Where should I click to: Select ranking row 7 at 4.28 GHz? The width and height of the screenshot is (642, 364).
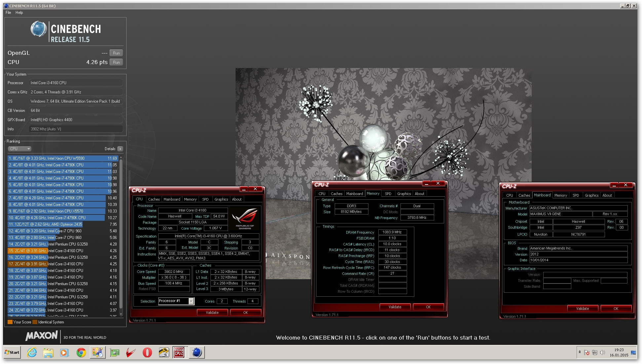tap(63, 198)
